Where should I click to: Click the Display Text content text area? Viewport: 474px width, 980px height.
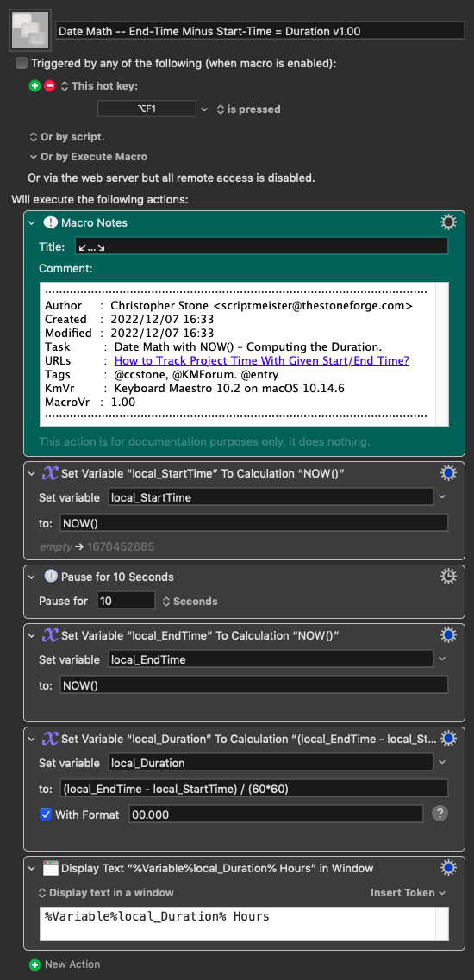[245, 924]
